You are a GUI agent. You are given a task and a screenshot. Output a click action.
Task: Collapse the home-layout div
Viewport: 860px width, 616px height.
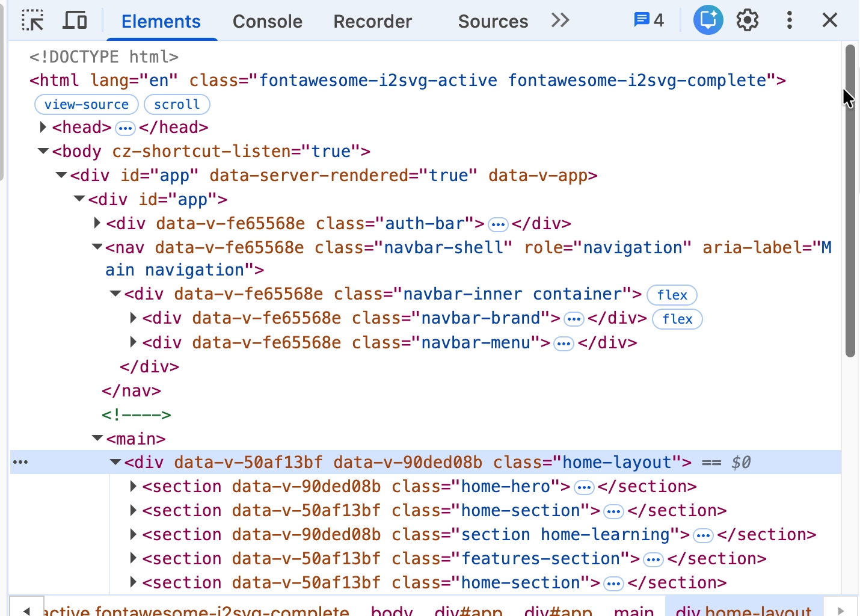[115, 462]
